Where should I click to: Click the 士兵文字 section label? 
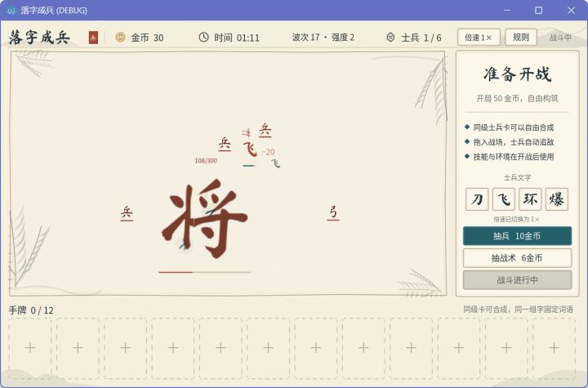[517, 177]
